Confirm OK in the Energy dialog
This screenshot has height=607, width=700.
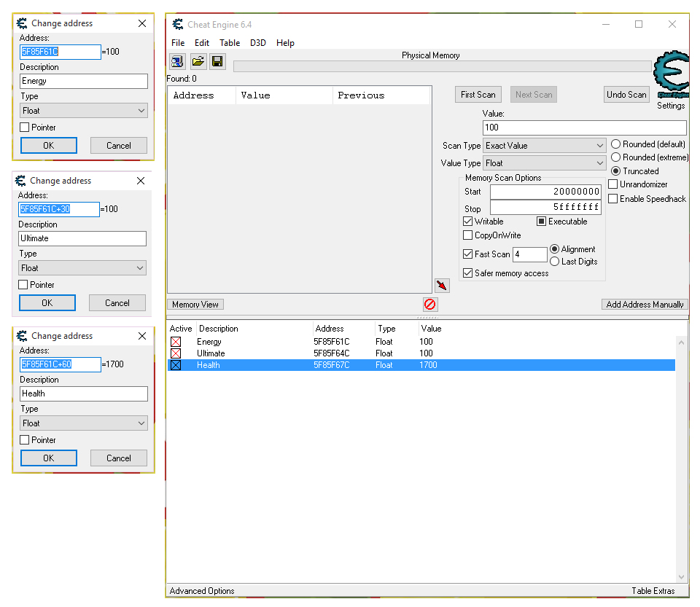point(49,146)
